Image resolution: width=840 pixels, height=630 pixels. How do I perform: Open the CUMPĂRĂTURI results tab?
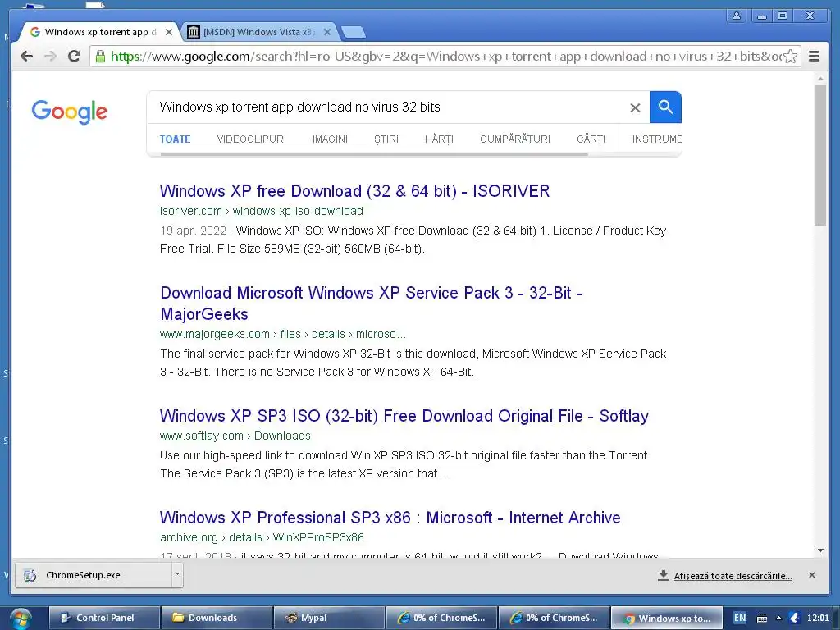click(515, 139)
